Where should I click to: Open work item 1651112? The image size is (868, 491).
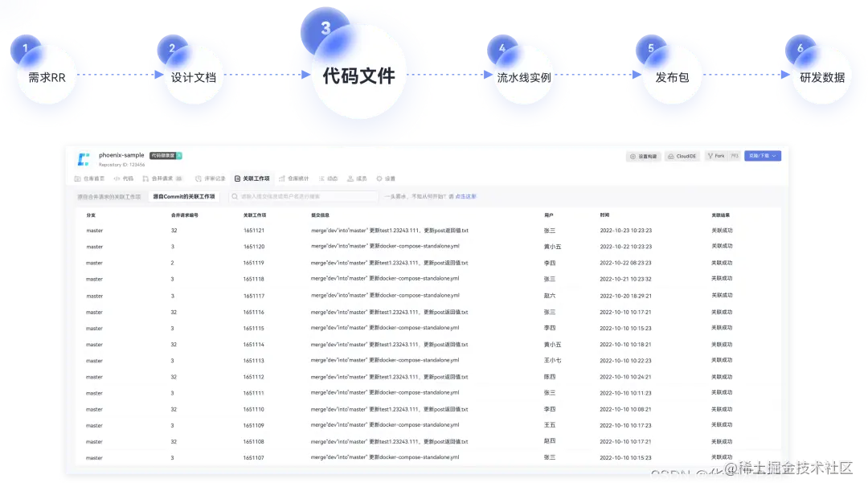[x=253, y=377]
